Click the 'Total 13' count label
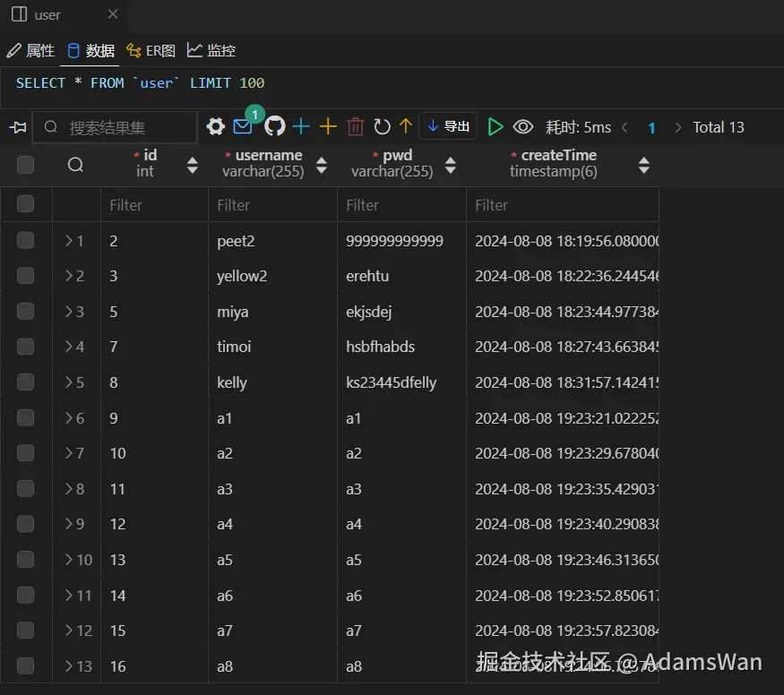This screenshot has height=695, width=784. pyautogui.click(x=718, y=127)
